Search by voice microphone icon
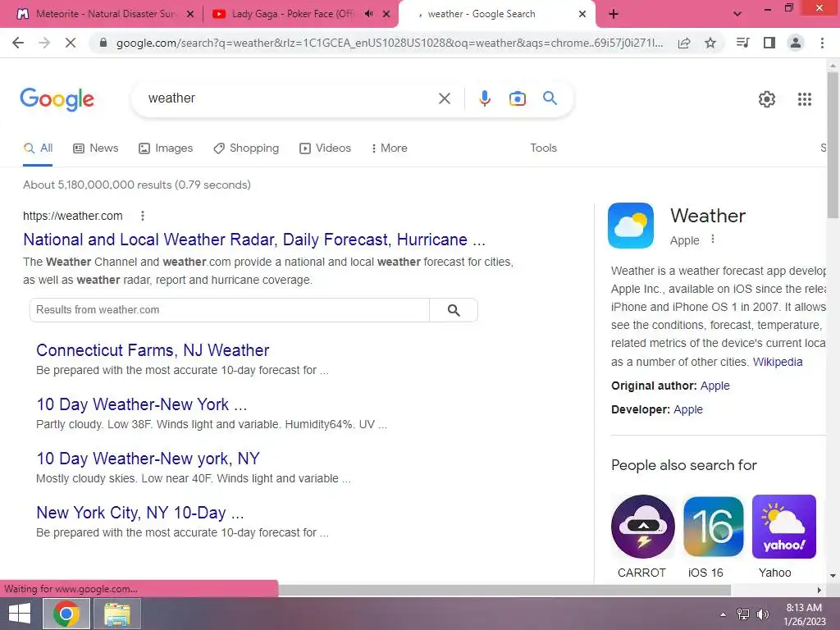Screen dimensions: 840x630 (484, 98)
